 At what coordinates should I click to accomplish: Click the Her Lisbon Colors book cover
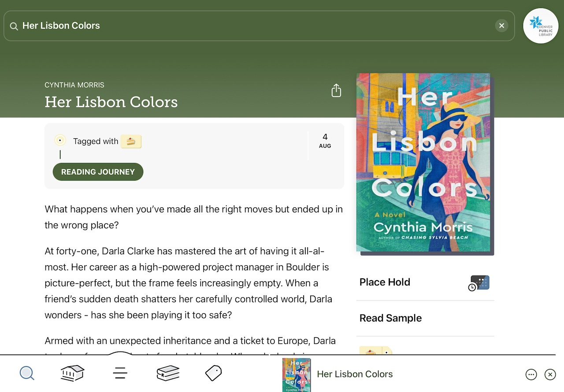click(x=423, y=162)
